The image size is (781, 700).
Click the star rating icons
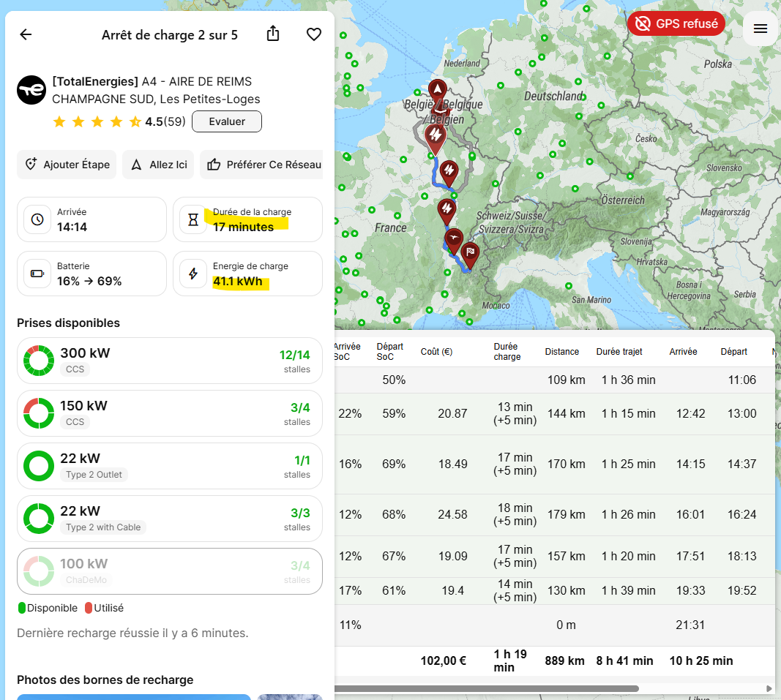click(x=97, y=121)
